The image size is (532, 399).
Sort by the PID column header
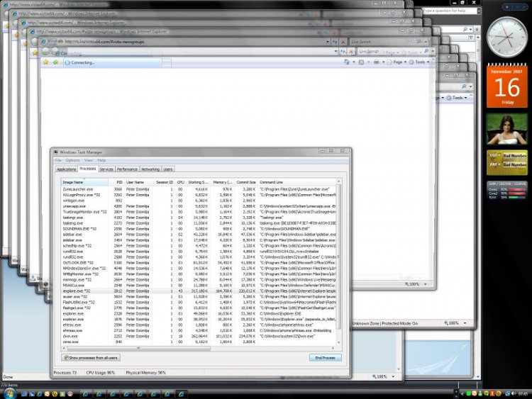(116, 182)
